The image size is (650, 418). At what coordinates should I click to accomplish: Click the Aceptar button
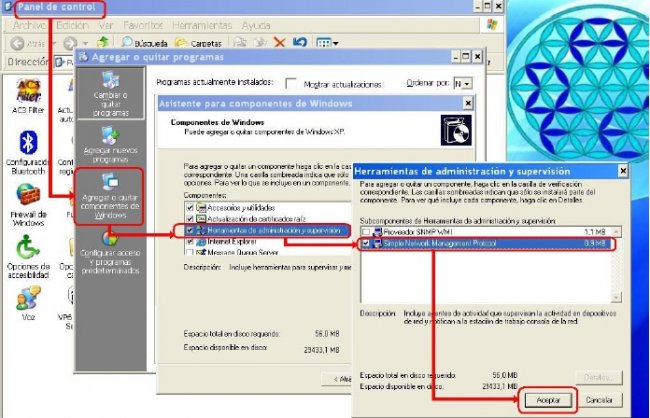pyautogui.click(x=548, y=400)
